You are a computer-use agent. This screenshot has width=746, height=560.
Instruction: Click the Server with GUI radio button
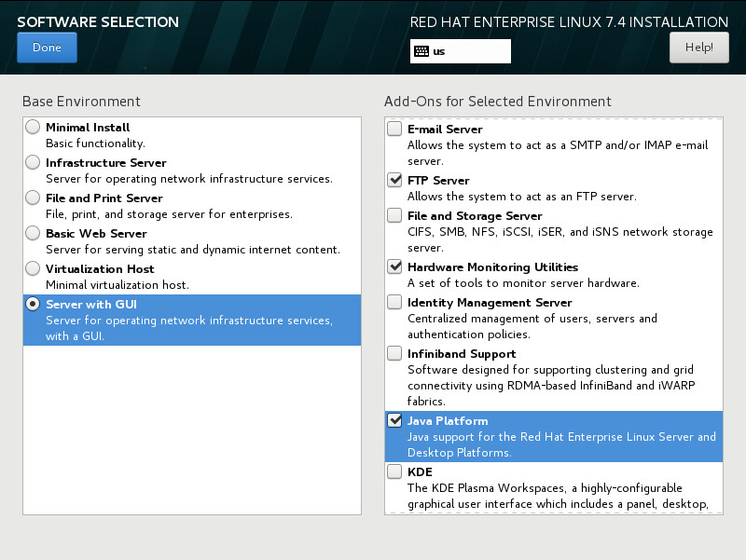[33, 304]
